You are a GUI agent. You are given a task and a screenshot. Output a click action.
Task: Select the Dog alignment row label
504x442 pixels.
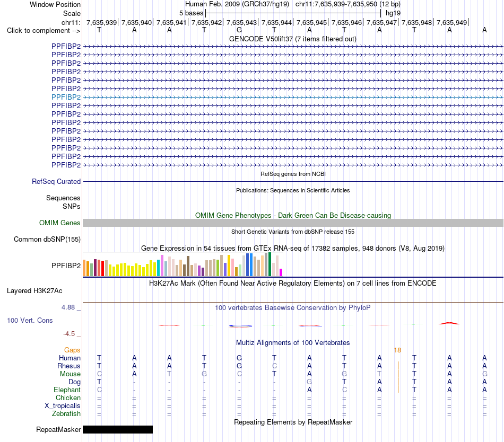(74, 382)
